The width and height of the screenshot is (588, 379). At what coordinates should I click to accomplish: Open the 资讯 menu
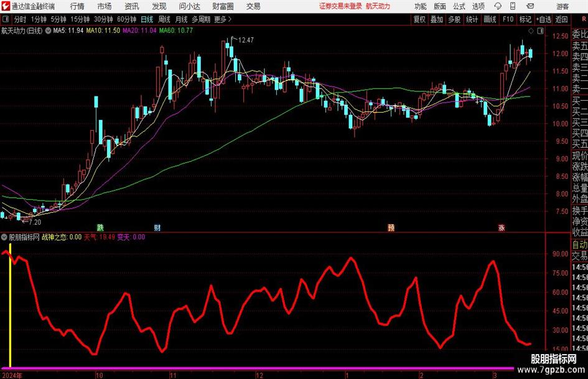[x=132, y=6]
